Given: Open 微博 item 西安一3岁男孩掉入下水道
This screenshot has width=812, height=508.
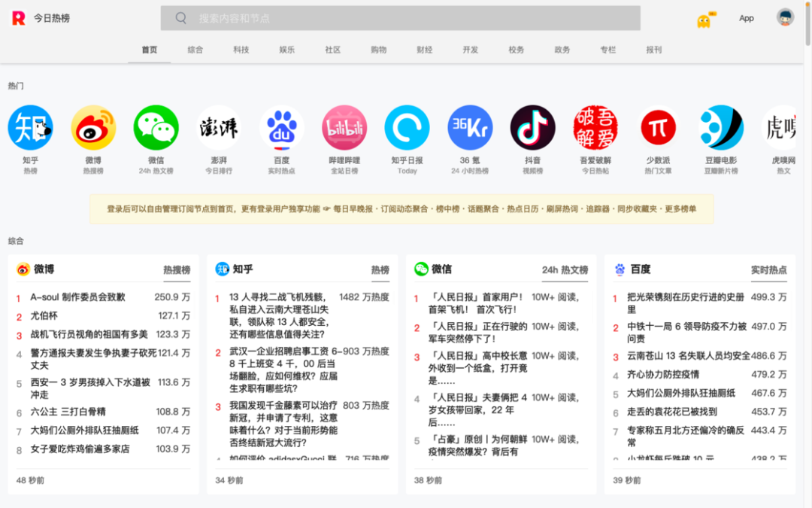Looking at the screenshot, I should (x=90, y=388).
